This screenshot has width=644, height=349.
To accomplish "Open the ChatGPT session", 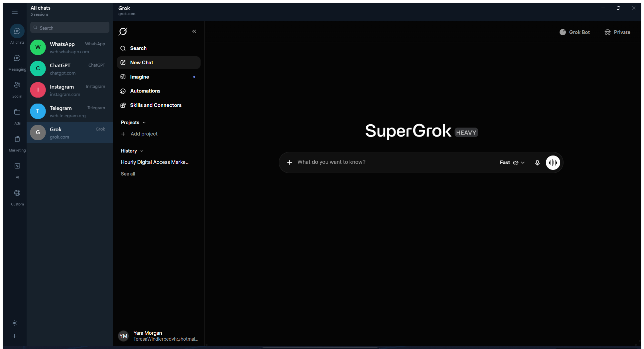I will [x=70, y=69].
